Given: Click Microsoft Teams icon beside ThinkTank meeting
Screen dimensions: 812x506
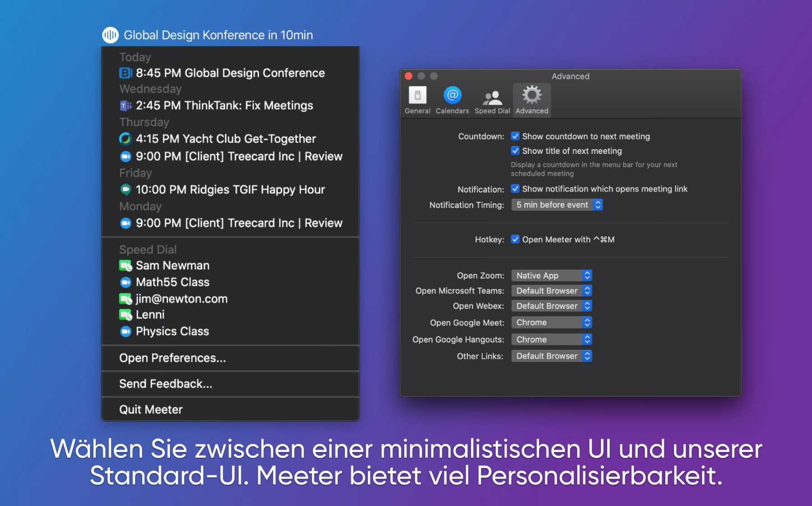Looking at the screenshot, I should point(125,106).
